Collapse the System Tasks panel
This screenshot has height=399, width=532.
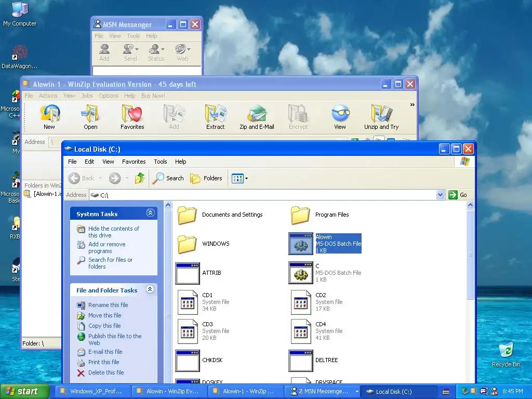[150, 212]
